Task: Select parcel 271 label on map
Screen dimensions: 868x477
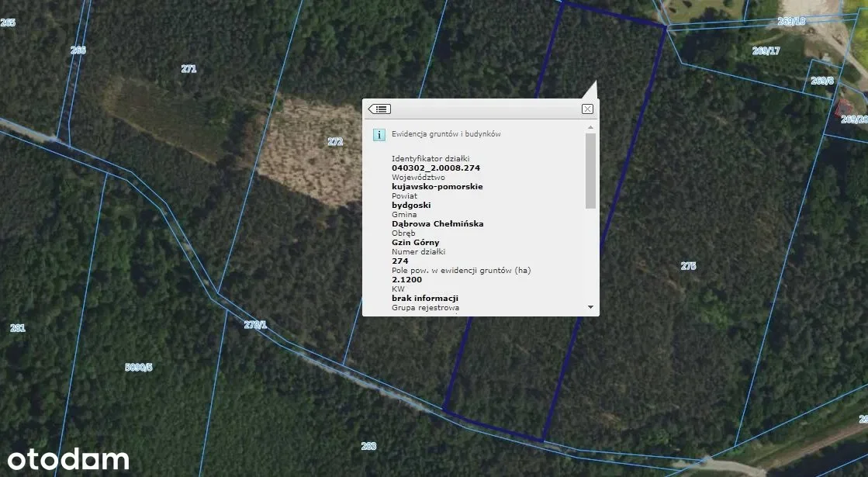Action: tap(188, 69)
